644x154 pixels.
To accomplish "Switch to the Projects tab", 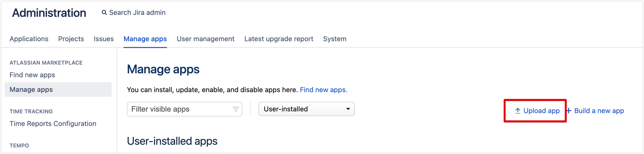I will [x=71, y=39].
